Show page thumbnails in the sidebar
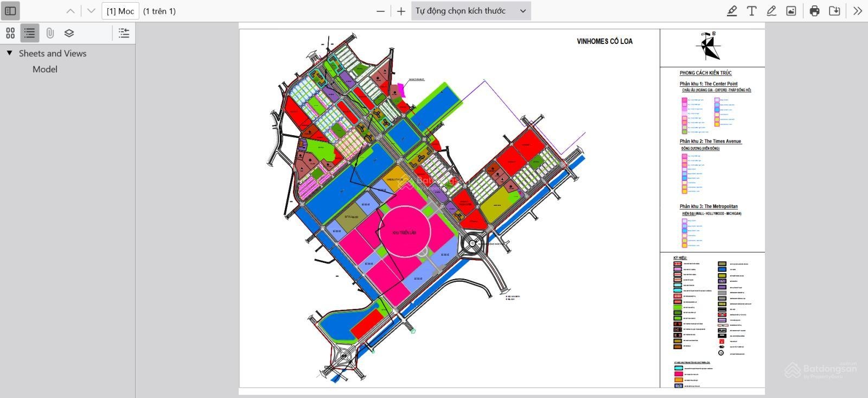 pos(10,33)
